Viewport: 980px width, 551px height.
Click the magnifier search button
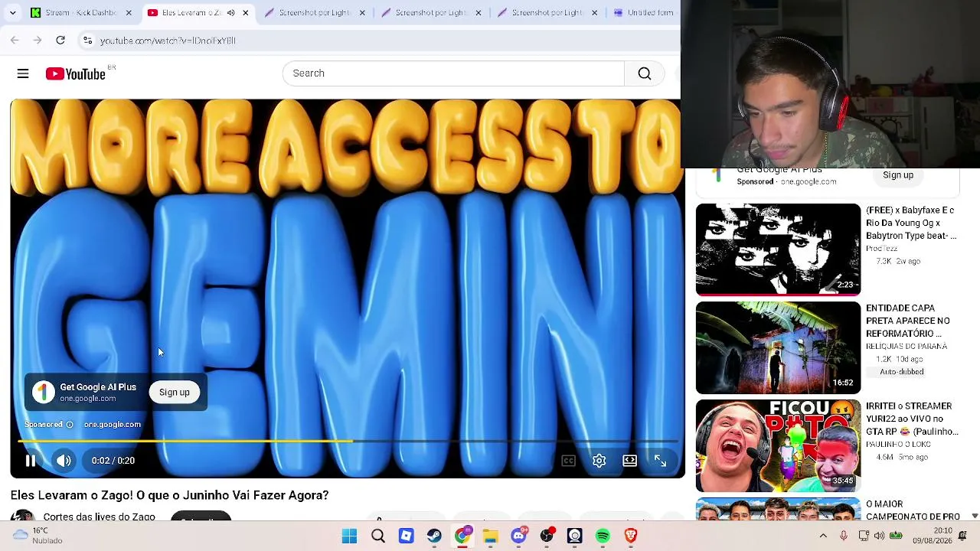645,73
